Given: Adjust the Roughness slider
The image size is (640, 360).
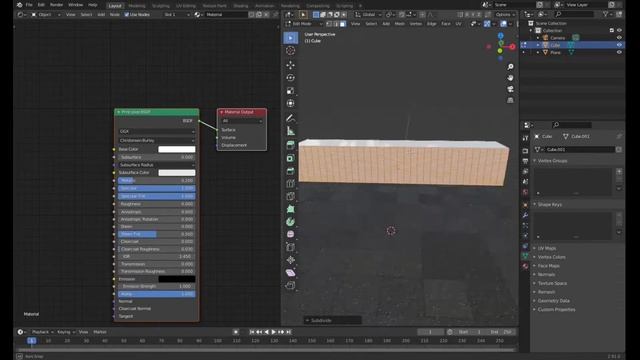Looking at the screenshot, I should click(157, 204).
